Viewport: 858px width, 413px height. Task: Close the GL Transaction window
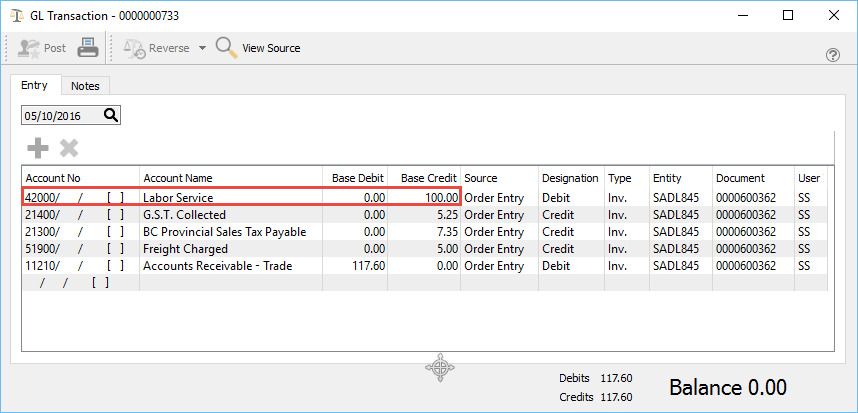click(x=833, y=15)
